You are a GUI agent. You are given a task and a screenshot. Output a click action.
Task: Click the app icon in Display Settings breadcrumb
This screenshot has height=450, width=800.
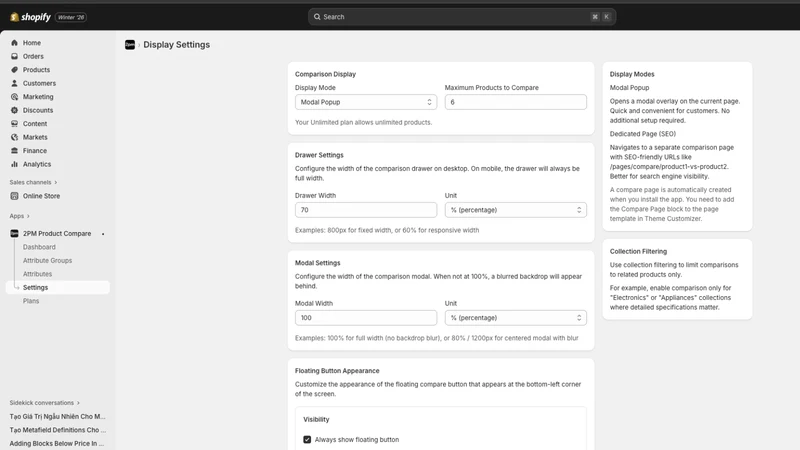[x=130, y=45]
